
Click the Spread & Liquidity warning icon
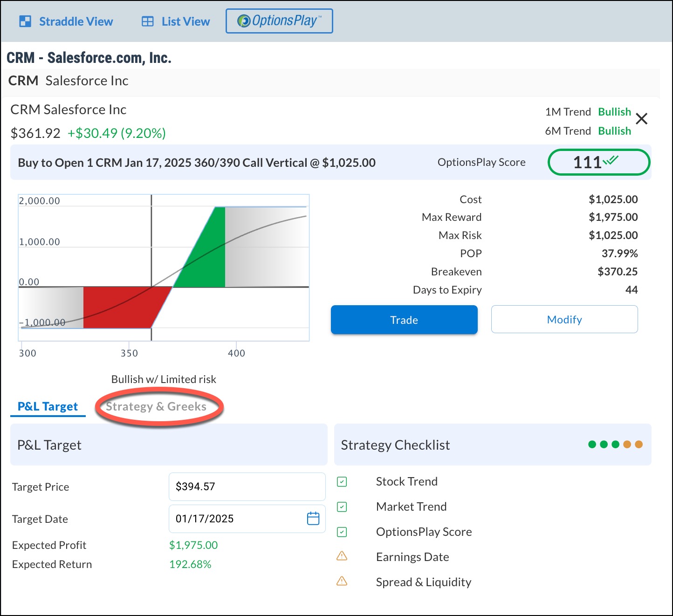click(x=342, y=581)
